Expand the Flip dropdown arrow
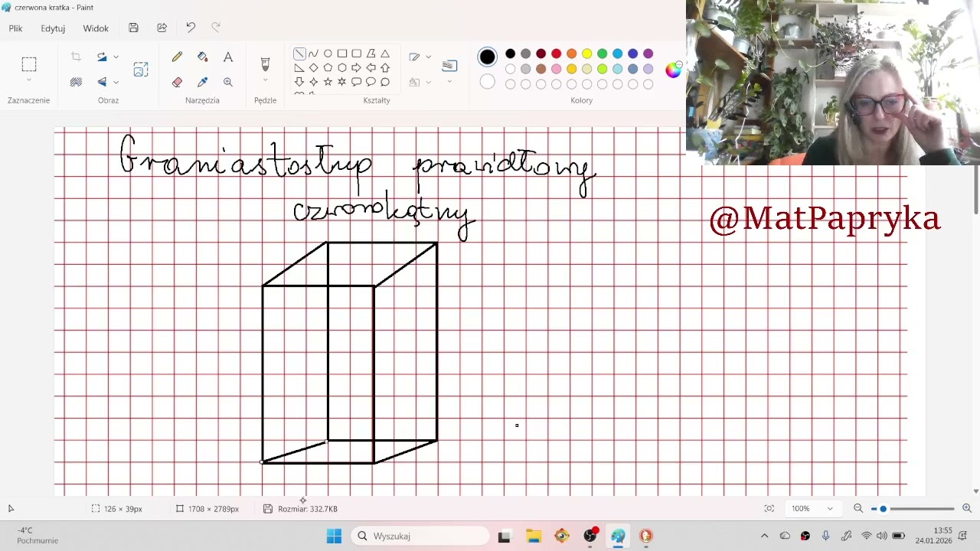The height and width of the screenshot is (551, 980). pos(116,82)
